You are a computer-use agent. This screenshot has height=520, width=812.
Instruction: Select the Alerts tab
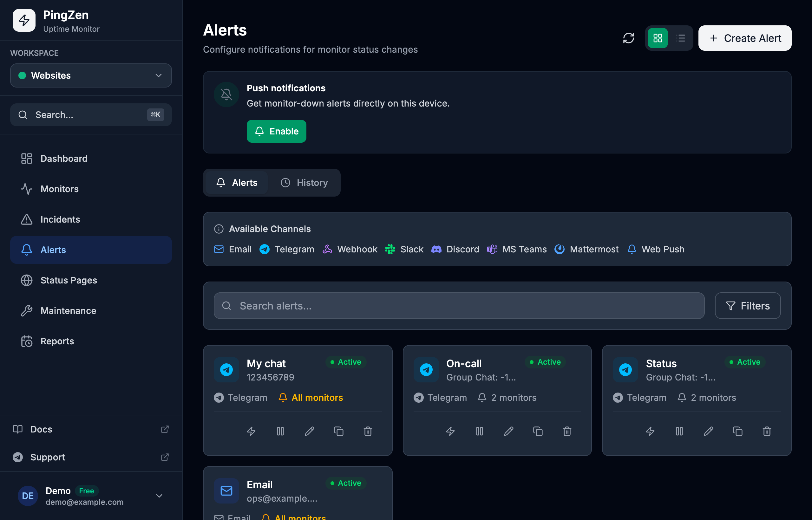click(236, 183)
